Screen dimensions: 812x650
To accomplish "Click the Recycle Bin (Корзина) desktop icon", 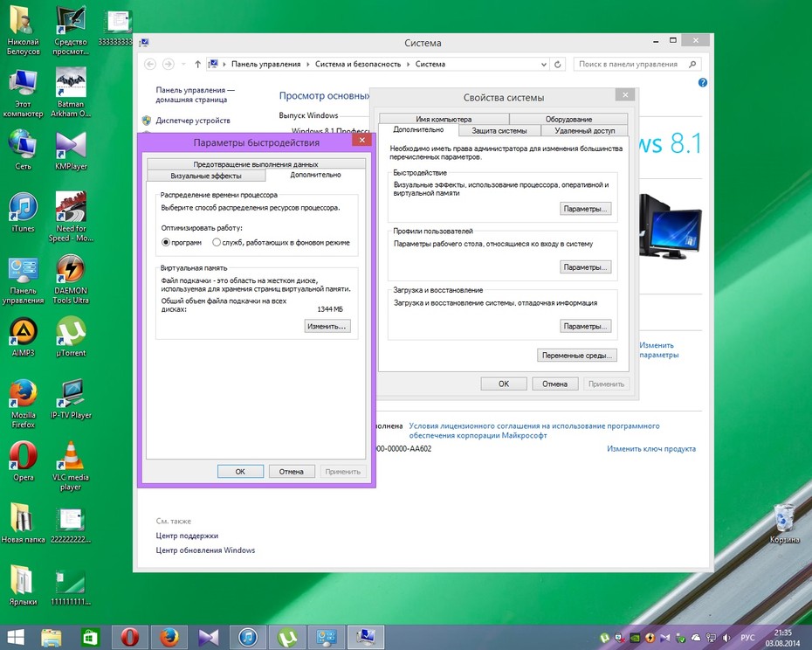I will click(x=784, y=523).
